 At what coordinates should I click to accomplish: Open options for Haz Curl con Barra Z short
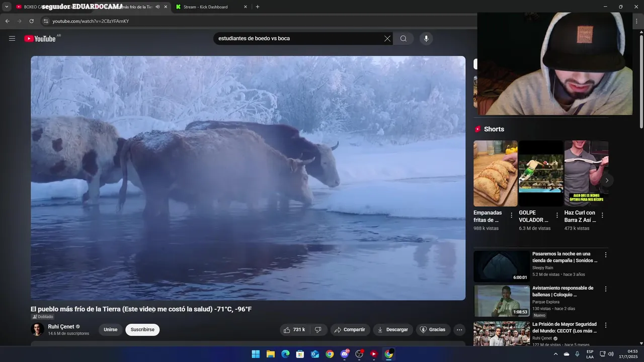click(602, 215)
